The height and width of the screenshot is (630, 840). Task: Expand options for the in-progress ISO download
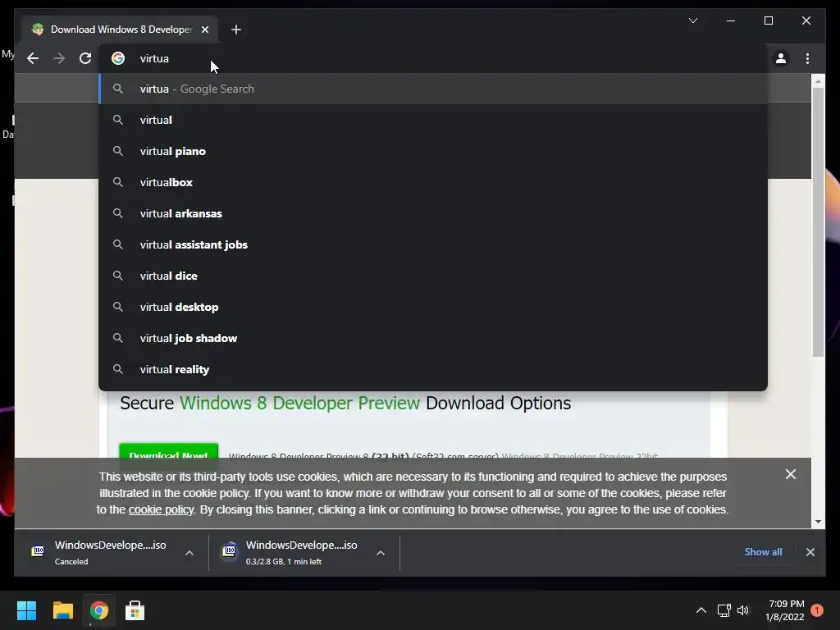pyautogui.click(x=381, y=553)
